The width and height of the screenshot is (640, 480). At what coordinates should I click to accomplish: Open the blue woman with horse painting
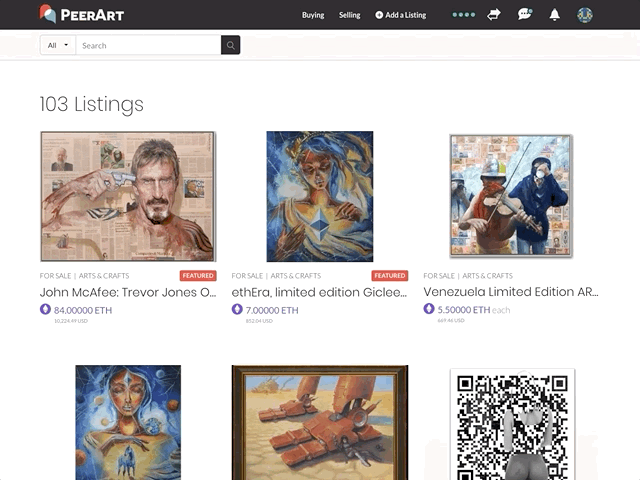128,422
